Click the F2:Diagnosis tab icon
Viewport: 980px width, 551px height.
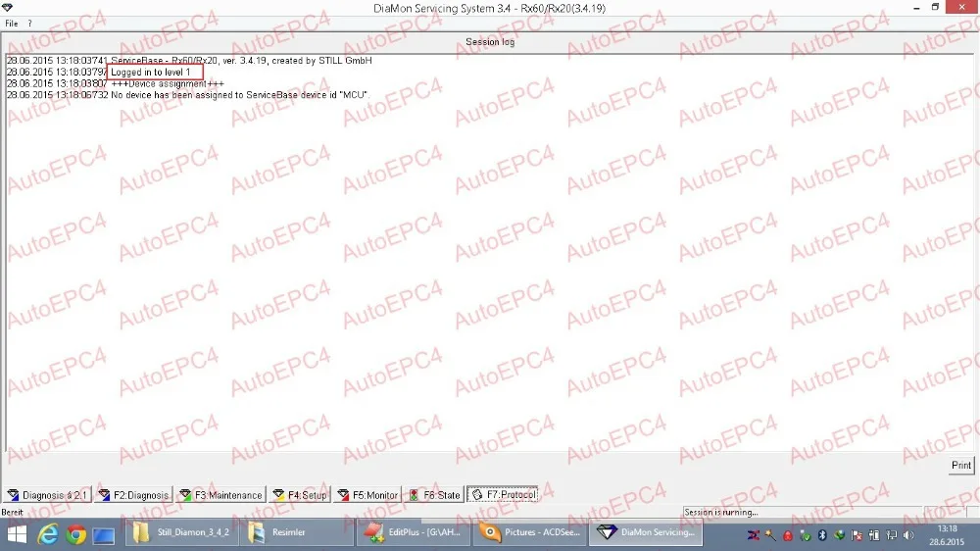105,495
